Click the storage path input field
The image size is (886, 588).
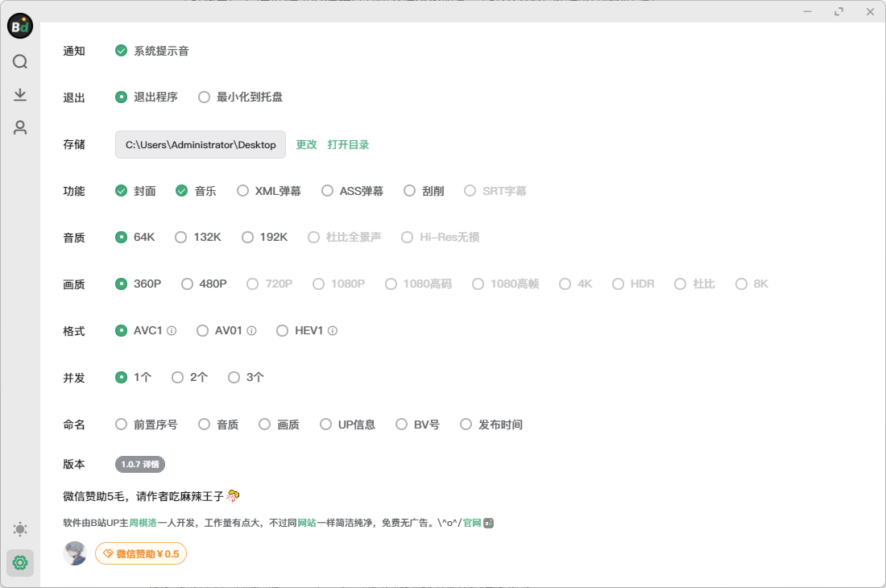(201, 145)
